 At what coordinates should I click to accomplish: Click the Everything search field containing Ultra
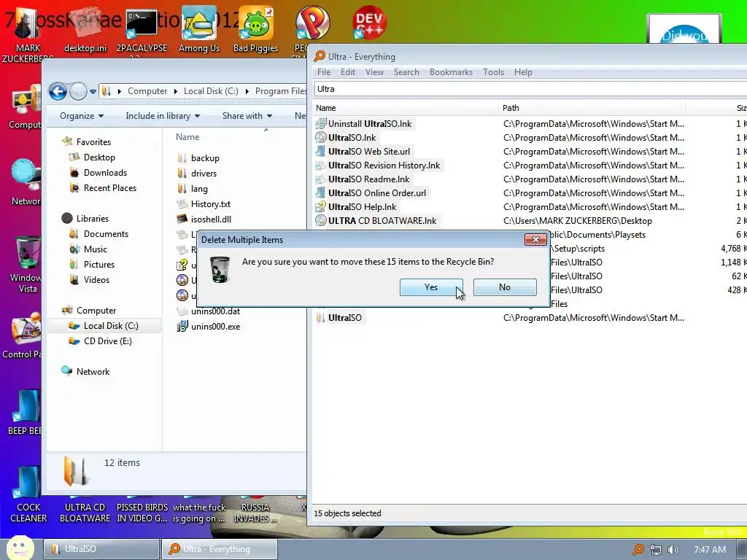[x=530, y=89]
